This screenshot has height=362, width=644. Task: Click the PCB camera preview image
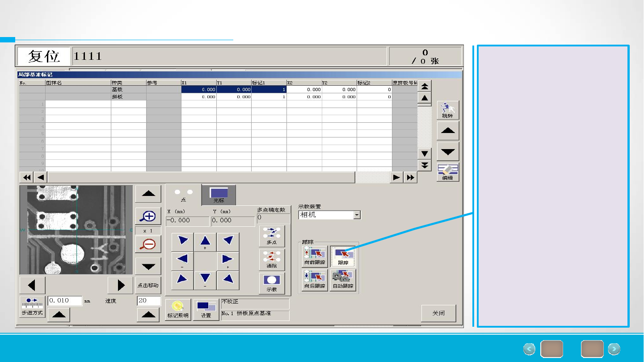click(x=76, y=230)
